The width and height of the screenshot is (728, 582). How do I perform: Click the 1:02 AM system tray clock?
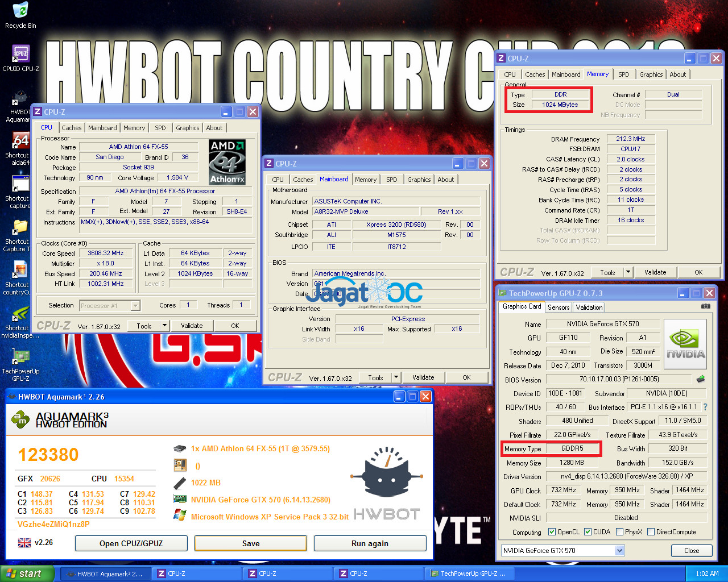point(707,574)
